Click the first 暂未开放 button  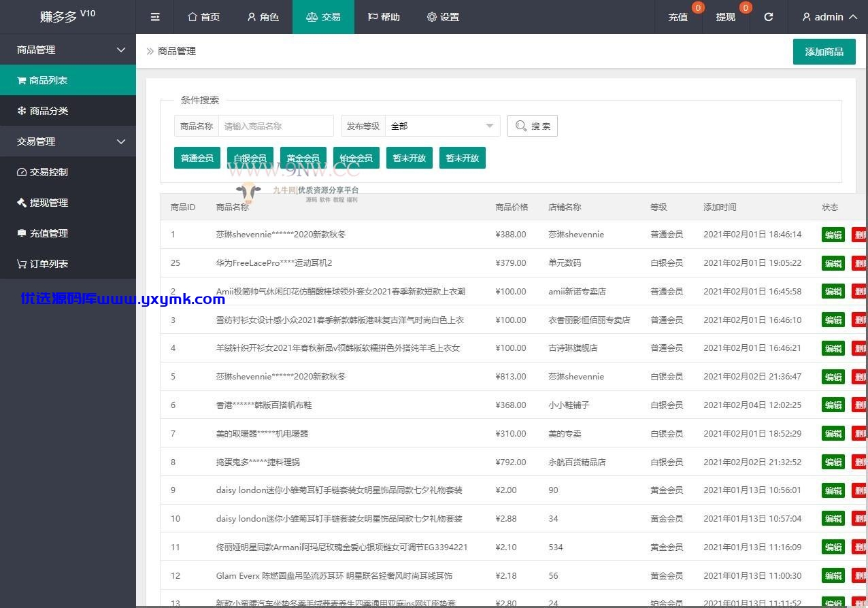pyautogui.click(x=410, y=158)
